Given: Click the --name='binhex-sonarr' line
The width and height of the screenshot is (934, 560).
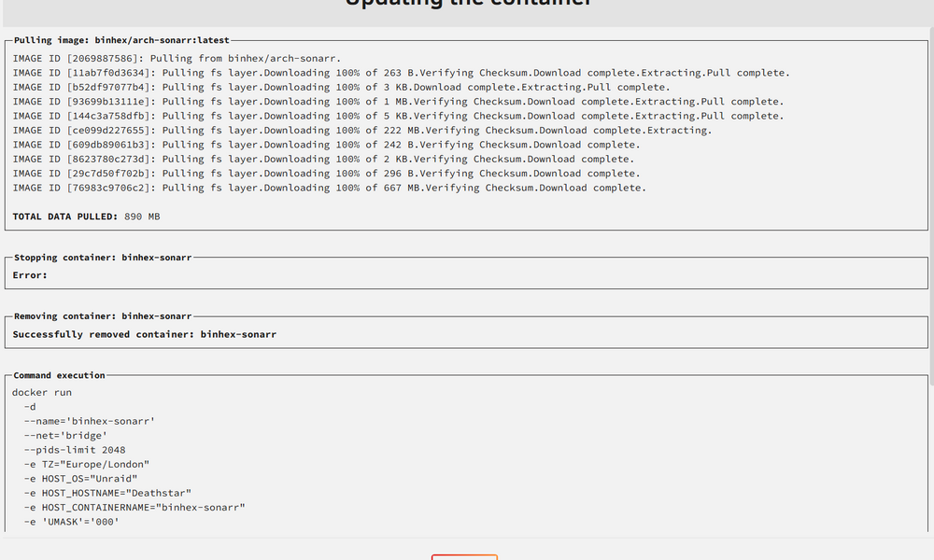Looking at the screenshot, I should pyautogui.click(x=90, y=421).
